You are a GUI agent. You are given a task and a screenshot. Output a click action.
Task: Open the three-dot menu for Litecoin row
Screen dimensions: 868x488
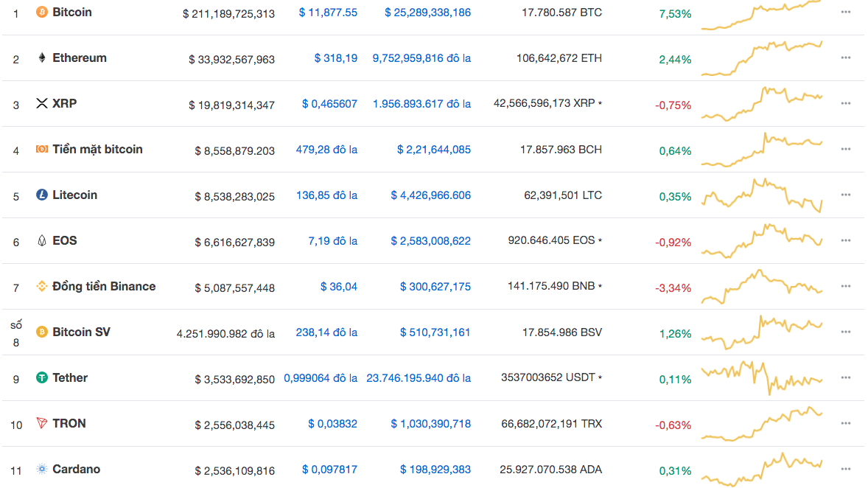click(x=845, y=195)
